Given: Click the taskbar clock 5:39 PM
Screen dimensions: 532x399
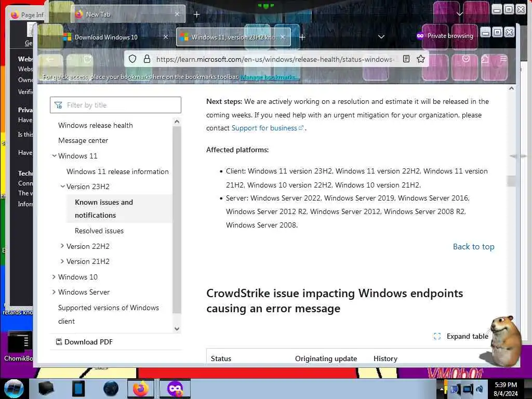Looking at the screenshot, I should pos(506,385).
